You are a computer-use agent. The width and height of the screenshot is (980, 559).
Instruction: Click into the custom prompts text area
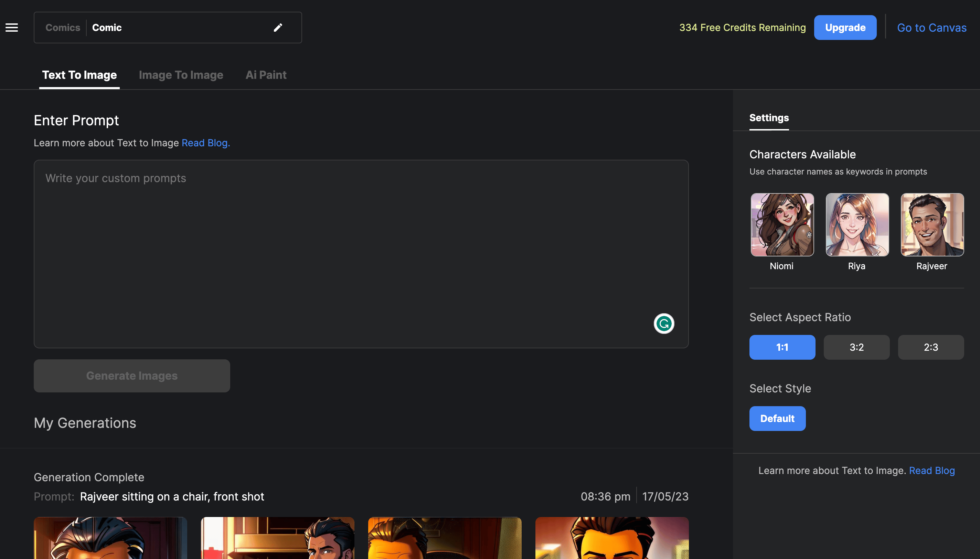361,254
